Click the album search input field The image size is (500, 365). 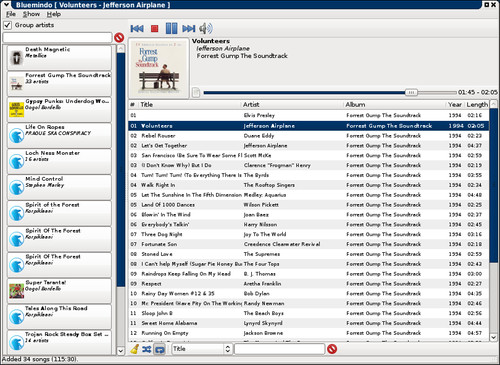[x=57, y=38]
